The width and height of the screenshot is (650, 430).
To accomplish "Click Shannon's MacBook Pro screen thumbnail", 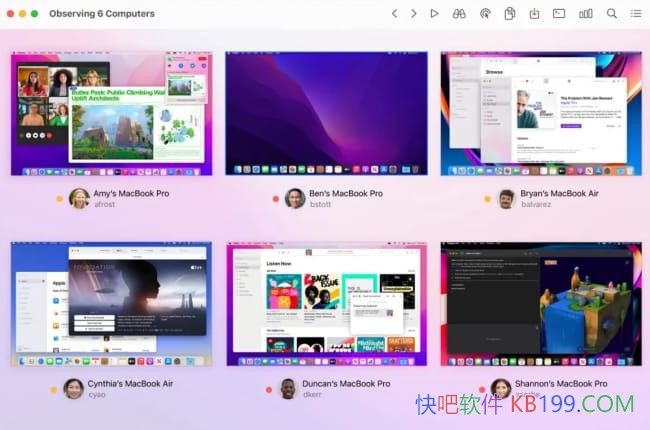I will pos(540,304).
